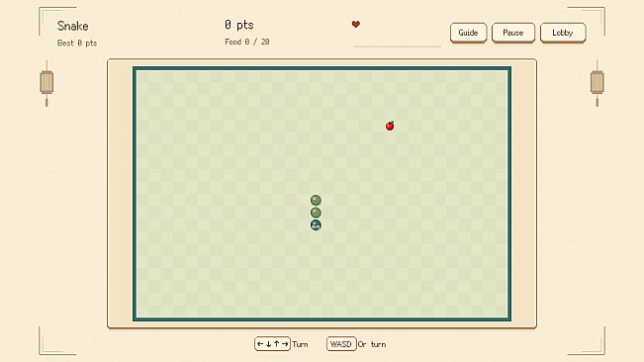The image size is (644, 362).
Task: Click the red heart life icon
Action: click(356, 24)
